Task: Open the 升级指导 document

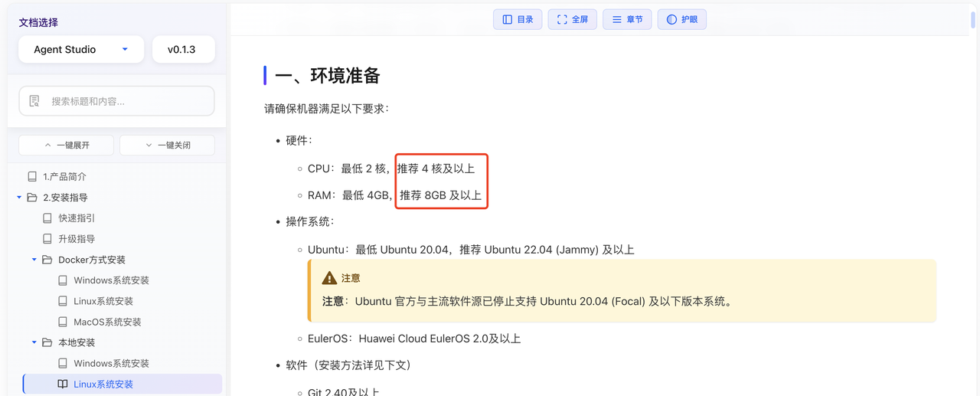Action: pyautogui.click(x=77, y=239)
